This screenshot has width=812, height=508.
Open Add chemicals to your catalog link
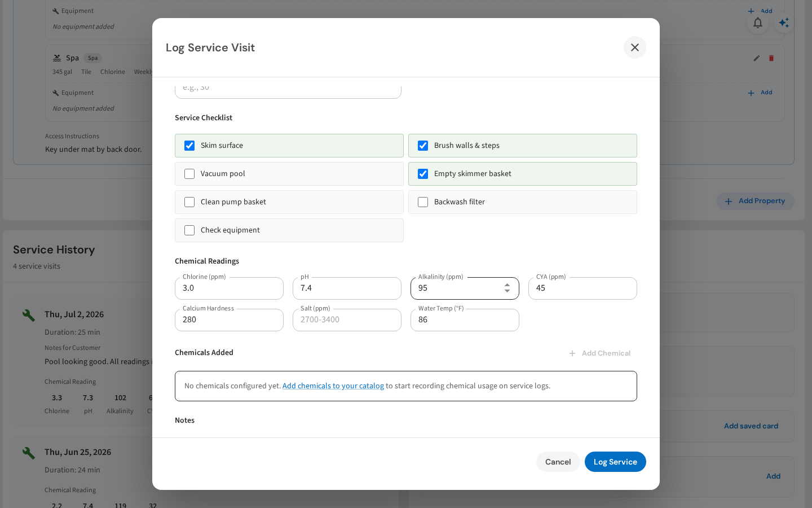333,386
